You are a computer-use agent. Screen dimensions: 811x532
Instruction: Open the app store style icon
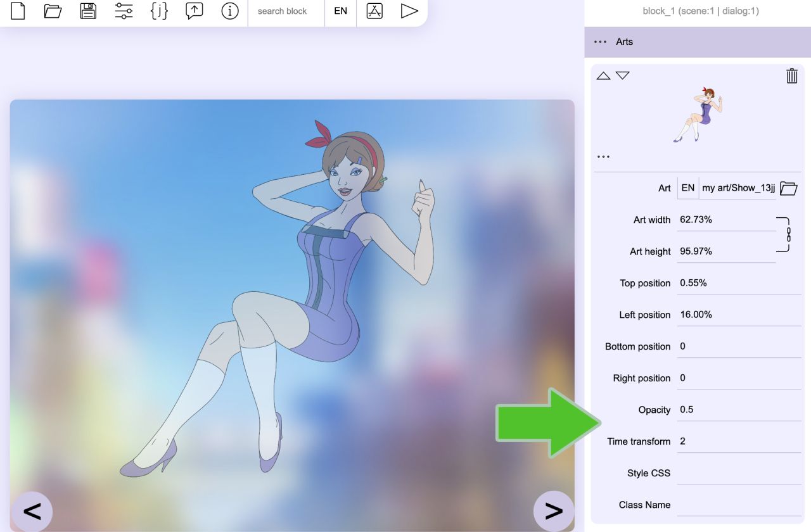coord(374,11)
